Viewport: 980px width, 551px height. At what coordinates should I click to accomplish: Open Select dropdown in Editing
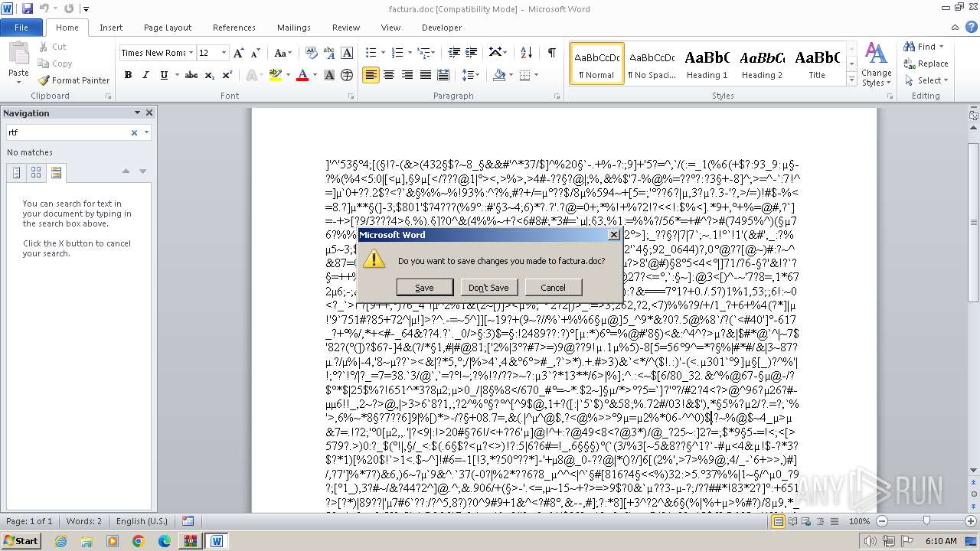(926, 80)
